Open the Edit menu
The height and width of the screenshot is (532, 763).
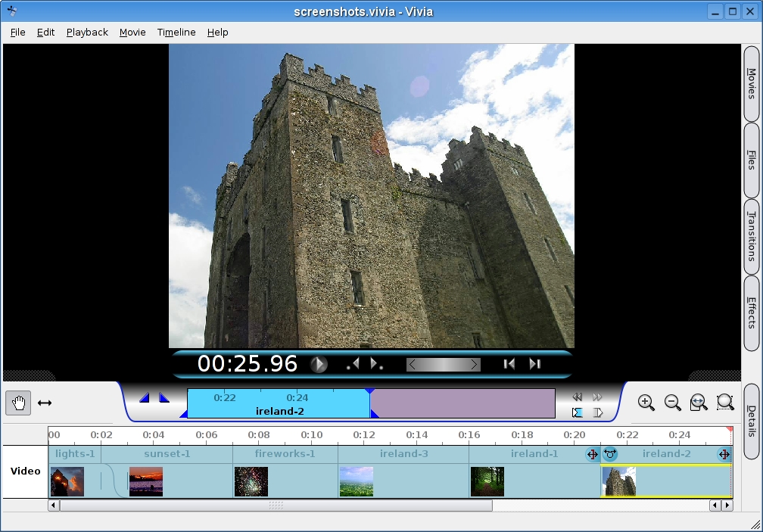(x=45, y=32)
